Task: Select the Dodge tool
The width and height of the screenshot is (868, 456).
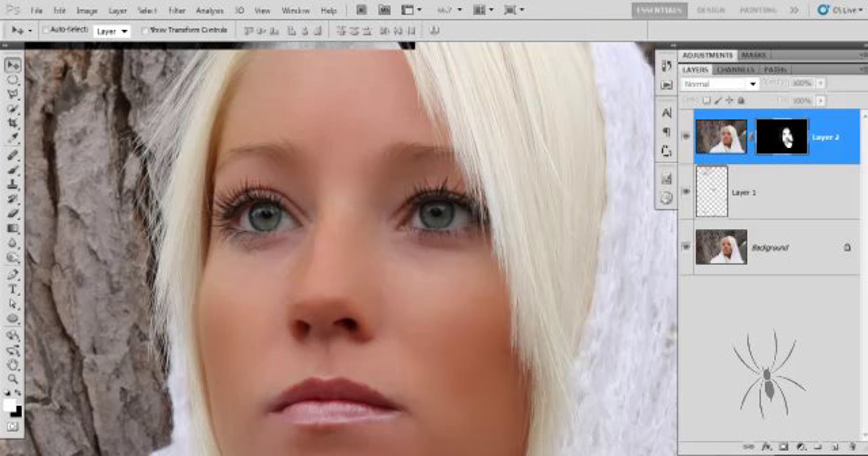Action: pyautogui.click(x=13, y=258)
